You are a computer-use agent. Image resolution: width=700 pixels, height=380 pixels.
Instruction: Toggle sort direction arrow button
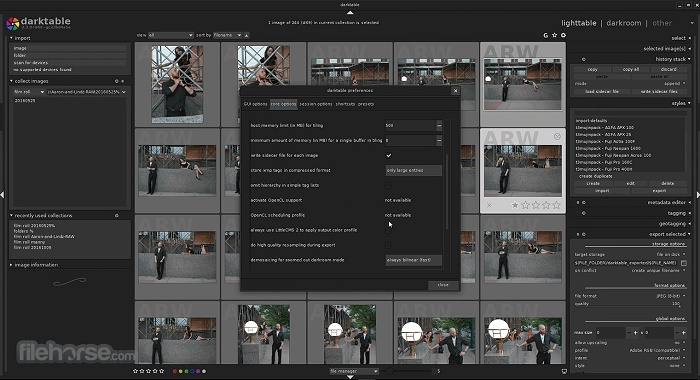tap(246, 35)
